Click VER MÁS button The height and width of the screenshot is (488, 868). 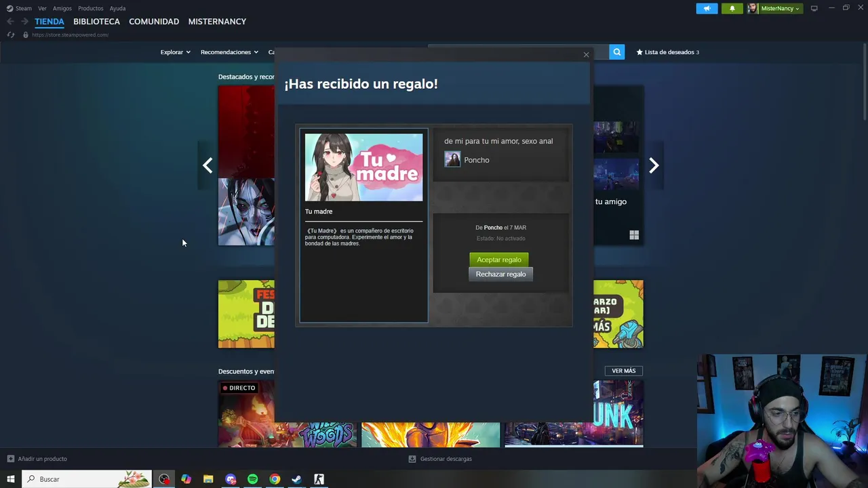tap(624, 371)
